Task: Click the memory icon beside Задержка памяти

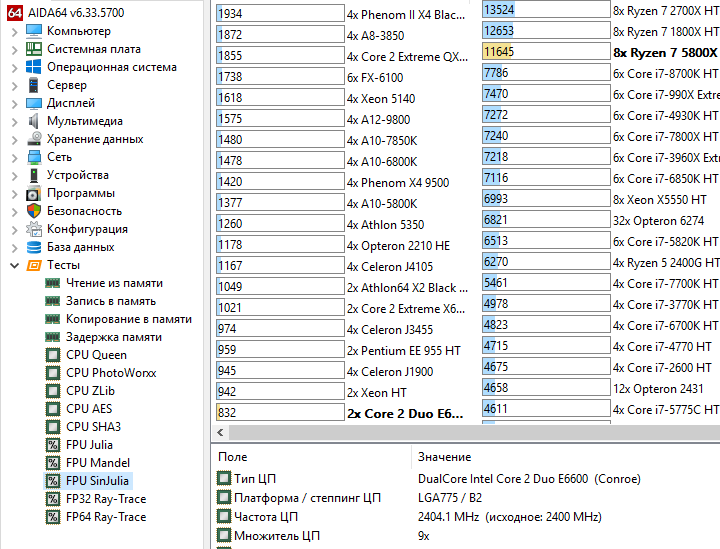Action: point(53,337)
